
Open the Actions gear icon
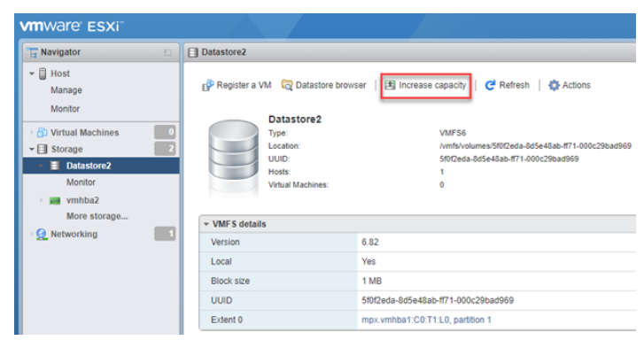(554, 85)
